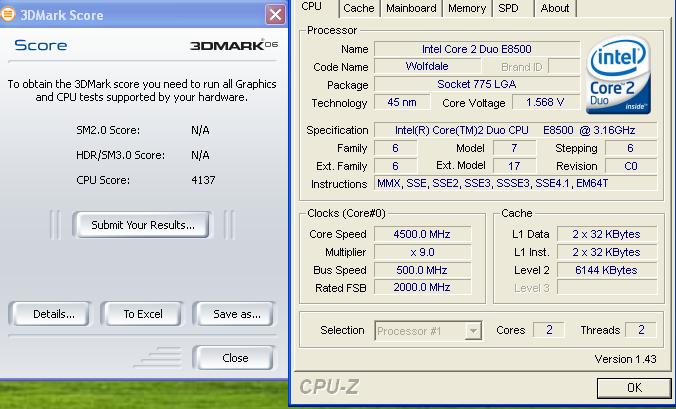676x409 pixels.
Task: Click the 3DMark Score window icon
Action: point(7,14)
